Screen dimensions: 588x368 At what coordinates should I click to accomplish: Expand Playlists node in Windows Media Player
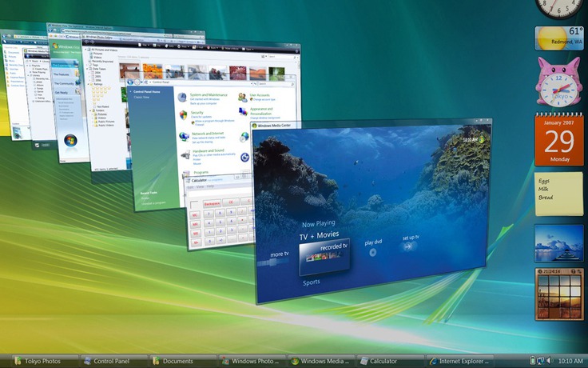pos(29,66)
